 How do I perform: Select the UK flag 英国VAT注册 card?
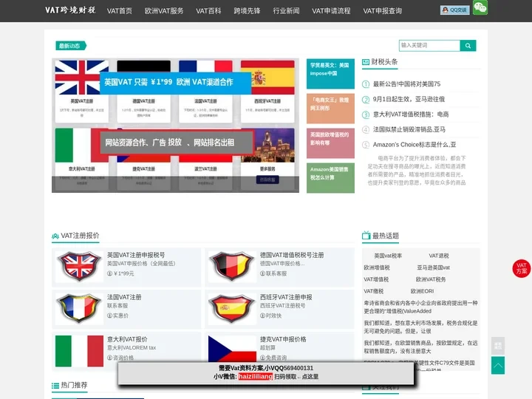82,92
